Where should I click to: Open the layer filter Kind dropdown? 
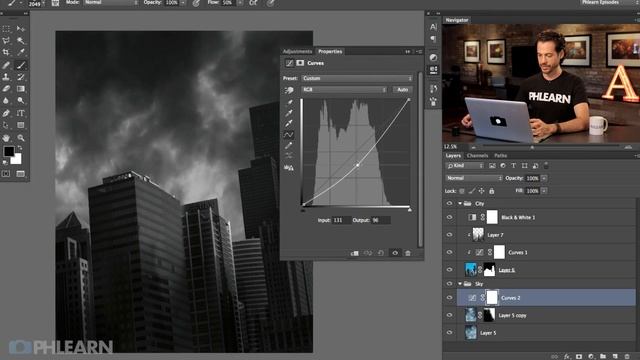pos(464,166)
